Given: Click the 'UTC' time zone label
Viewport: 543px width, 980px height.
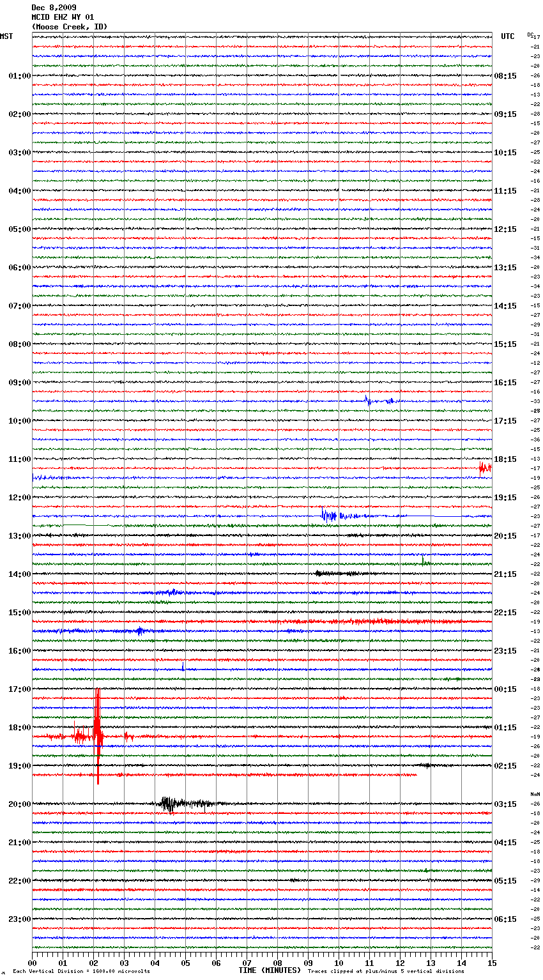Looking at the screenshot, I should coord(508,36).
